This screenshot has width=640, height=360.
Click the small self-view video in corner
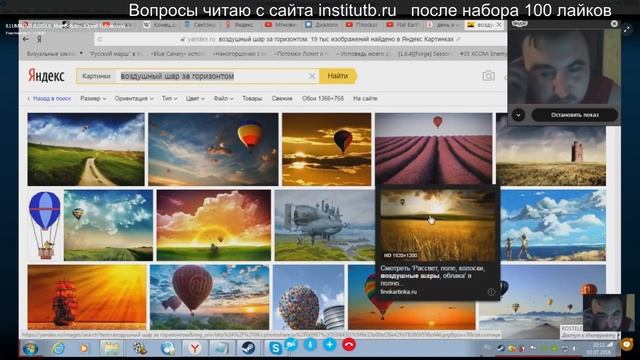[608, 313]
